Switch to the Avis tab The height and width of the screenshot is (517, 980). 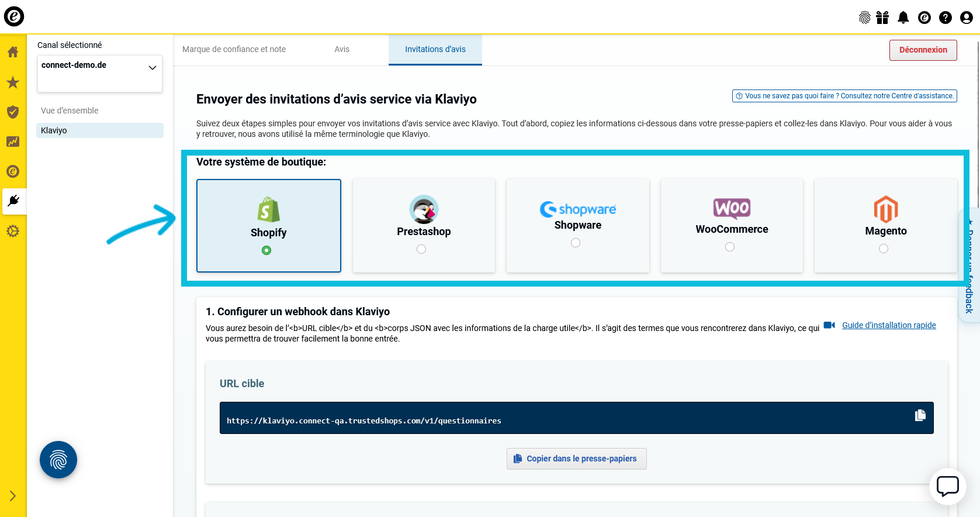[x=342, y=49]
